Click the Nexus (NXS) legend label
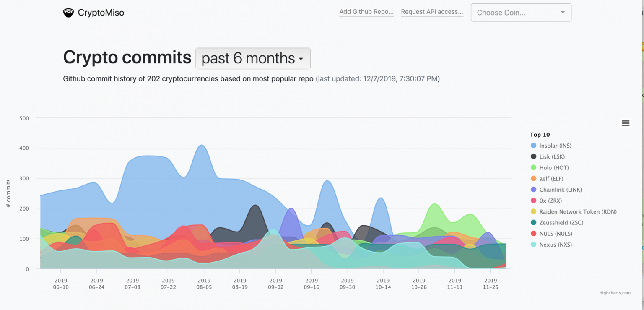 coord(556,245)
